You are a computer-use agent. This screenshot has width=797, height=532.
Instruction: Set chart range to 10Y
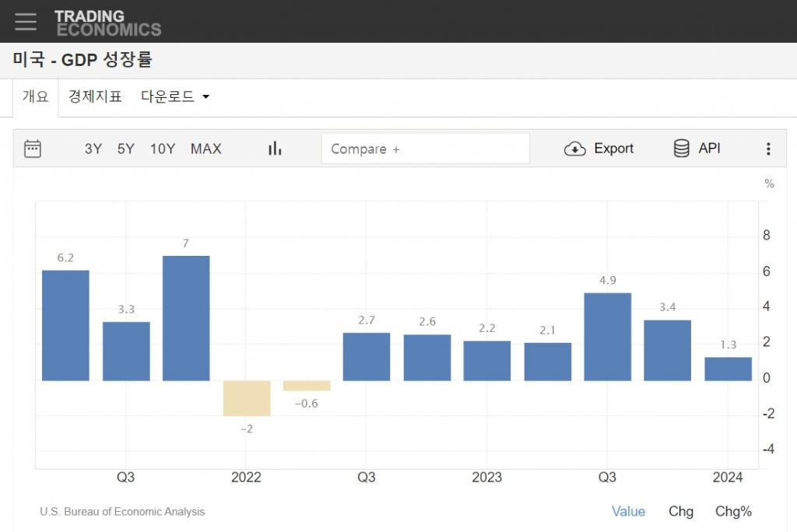pyautogui.click(x=163, y=149)
